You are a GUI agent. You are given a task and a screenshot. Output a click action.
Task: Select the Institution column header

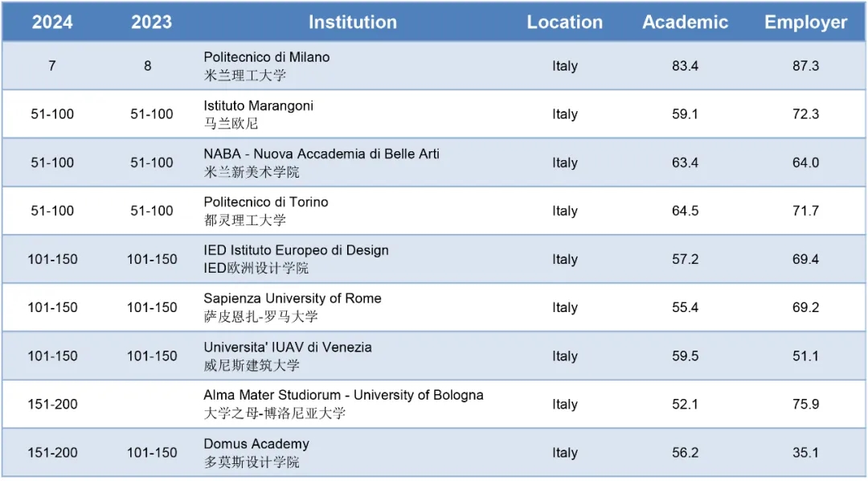tap(353, 23)
